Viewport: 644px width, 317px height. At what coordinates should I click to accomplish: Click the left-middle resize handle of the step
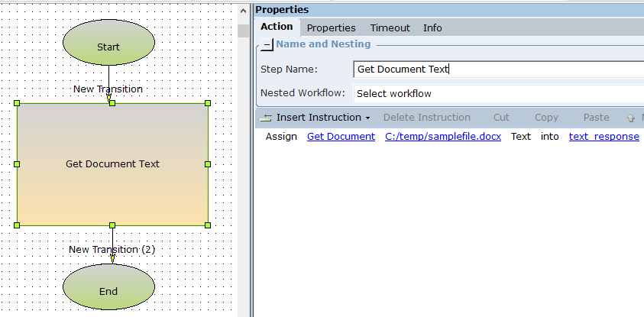tap(17, 163)
